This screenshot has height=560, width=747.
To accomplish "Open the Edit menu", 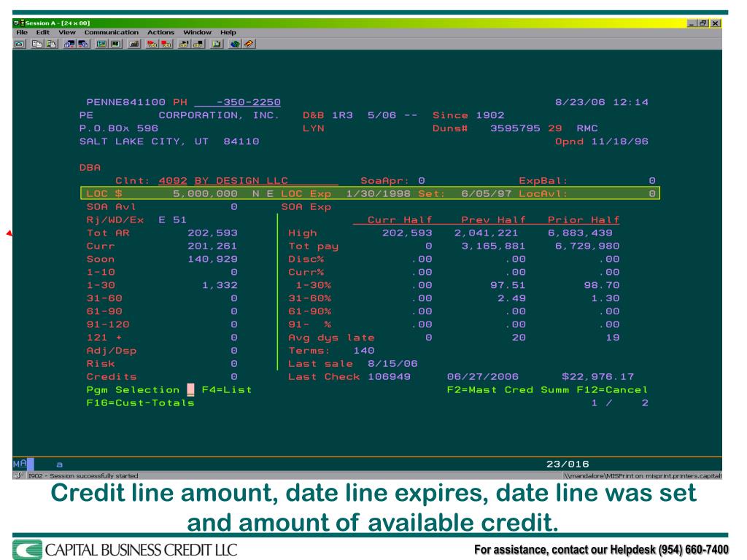I will 42,32.
